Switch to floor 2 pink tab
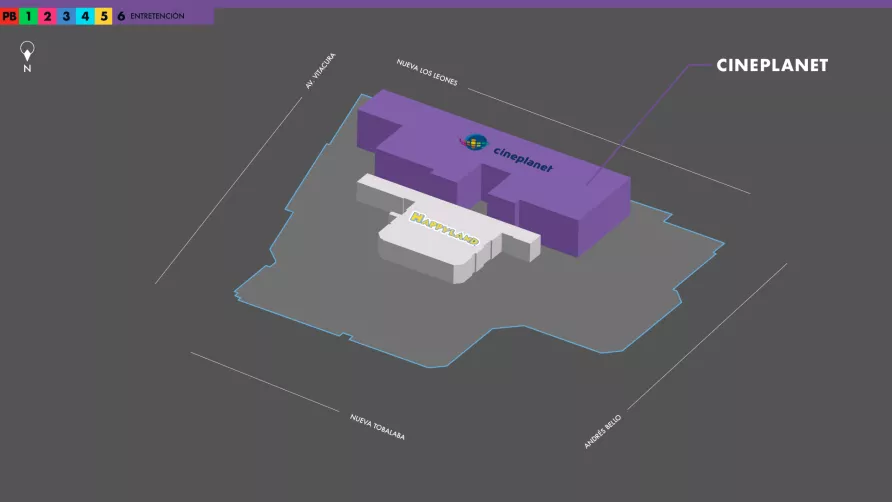The height and width of the screenshot is (502, 892). pos(47,16)
